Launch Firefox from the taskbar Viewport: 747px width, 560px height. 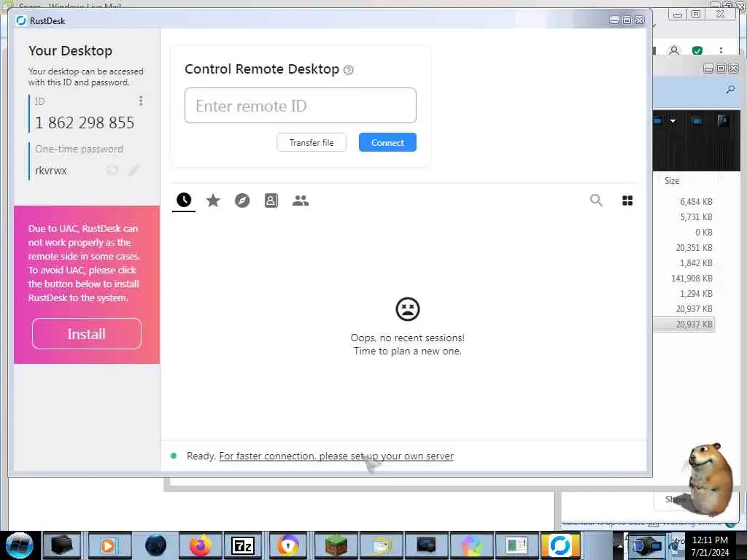(201, 545)
